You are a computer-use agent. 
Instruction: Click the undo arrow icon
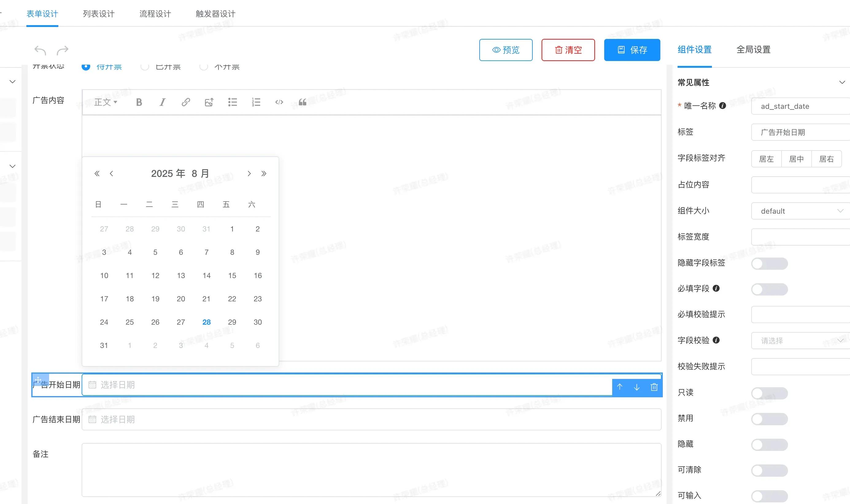(40, 50)
